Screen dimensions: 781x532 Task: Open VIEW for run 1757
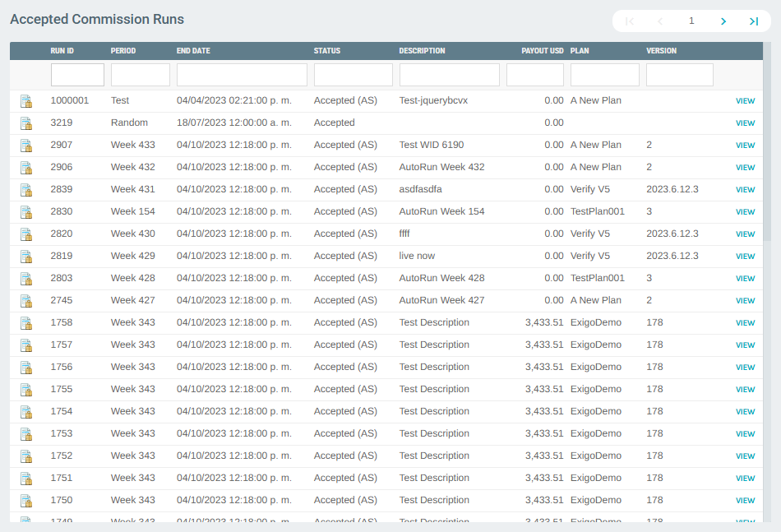click(745, 345)
